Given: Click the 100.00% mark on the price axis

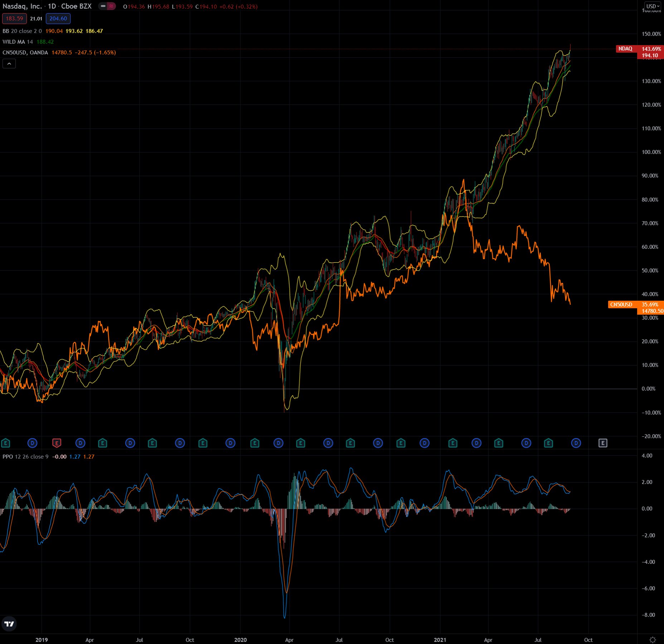Looking at the screenshot, I should pos(651,152).
